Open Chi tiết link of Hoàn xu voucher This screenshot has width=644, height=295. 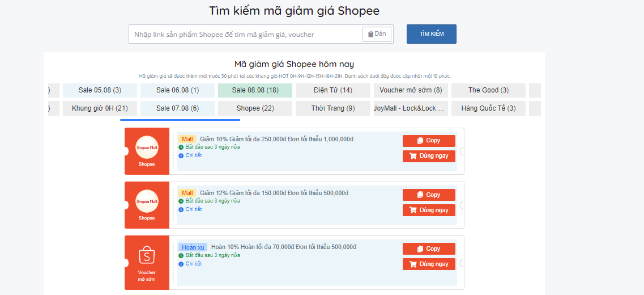tap(193, 264)
